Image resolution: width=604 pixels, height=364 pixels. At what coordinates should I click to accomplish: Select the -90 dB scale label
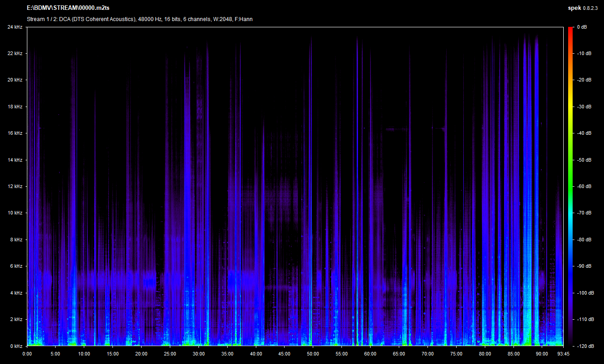[584, 266]
